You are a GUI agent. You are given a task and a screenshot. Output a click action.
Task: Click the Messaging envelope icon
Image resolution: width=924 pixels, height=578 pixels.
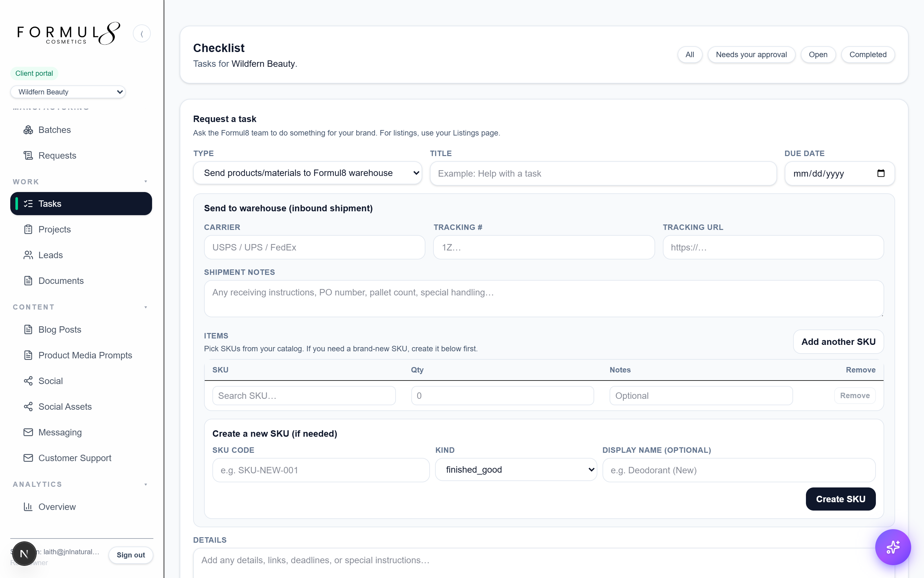(x=28, y=432)
